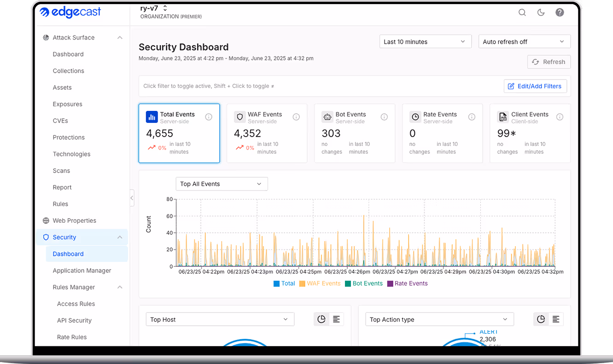
Task: Toggle the green Bot Events legend swatch
Action: tap(348, 283)
